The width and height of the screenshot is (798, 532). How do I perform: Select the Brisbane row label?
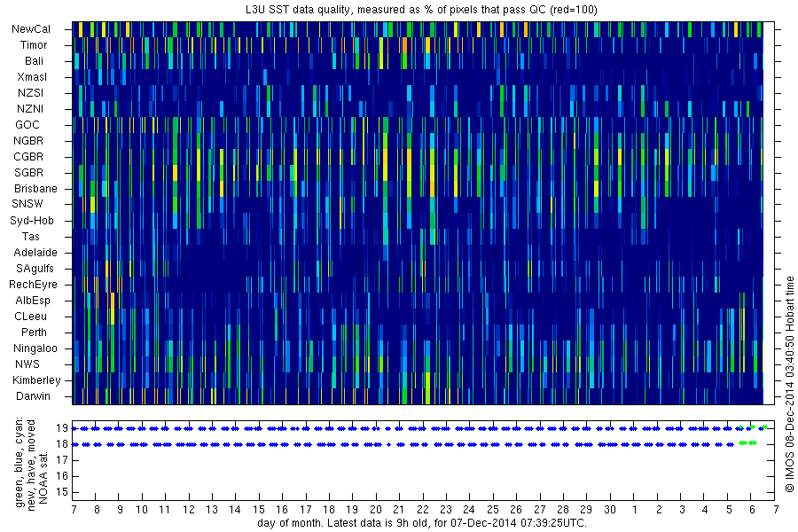pyautogui.click(x=35, y=188)
